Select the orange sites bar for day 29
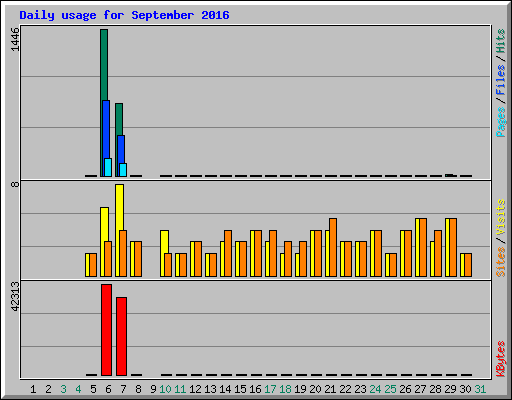The width and height of the screenshot is (512, 400). coord(453,247)
